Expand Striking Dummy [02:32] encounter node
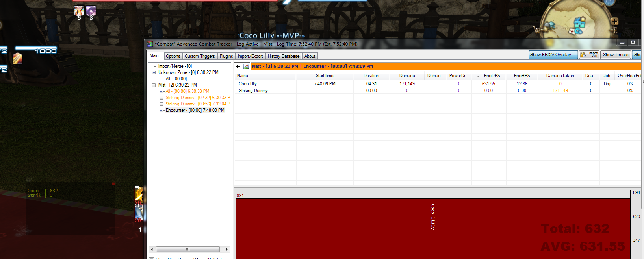 [x=161, y=98]
